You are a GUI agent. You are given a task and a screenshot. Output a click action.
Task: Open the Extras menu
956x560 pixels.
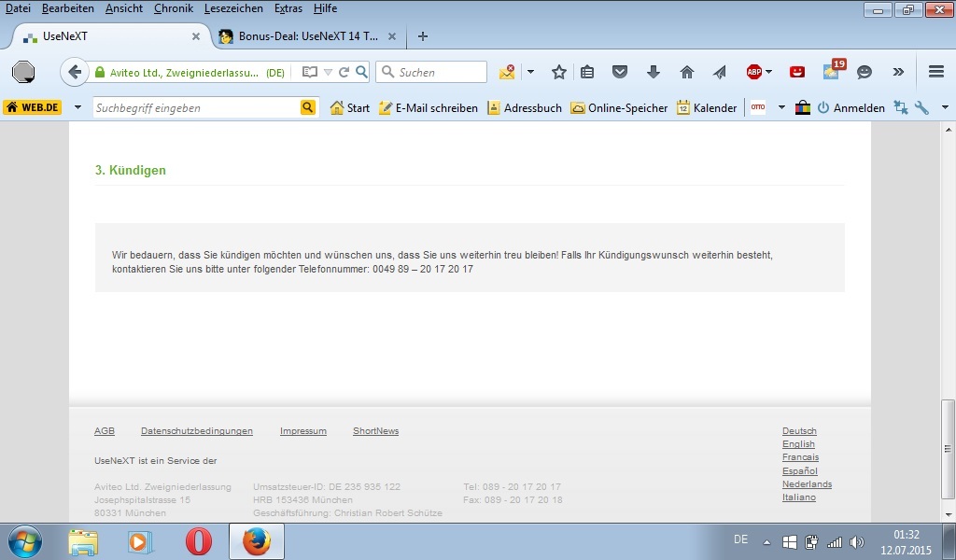point(288,8)
